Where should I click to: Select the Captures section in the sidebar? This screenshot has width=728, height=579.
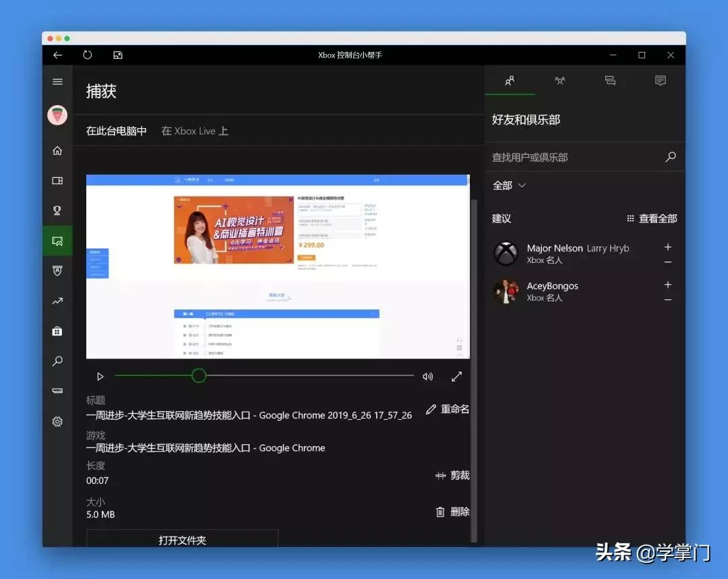tap(57, 240)
